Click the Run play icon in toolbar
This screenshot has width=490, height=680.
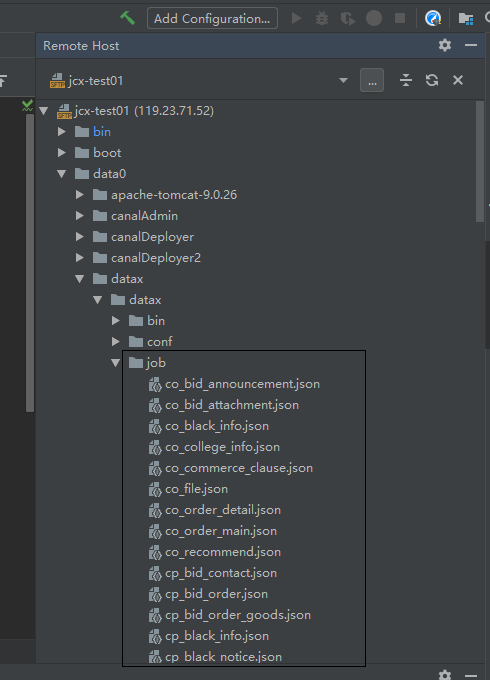(297, 19)
